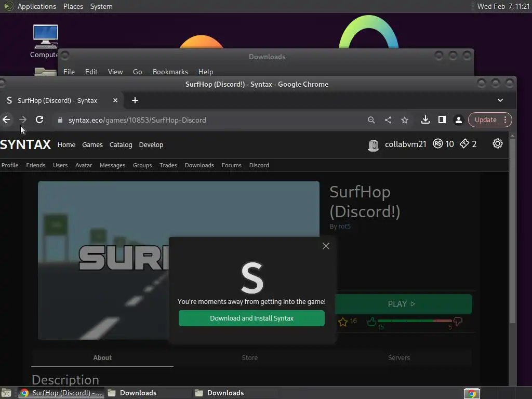Open Edit menu in Downloads window

(91, 72)
